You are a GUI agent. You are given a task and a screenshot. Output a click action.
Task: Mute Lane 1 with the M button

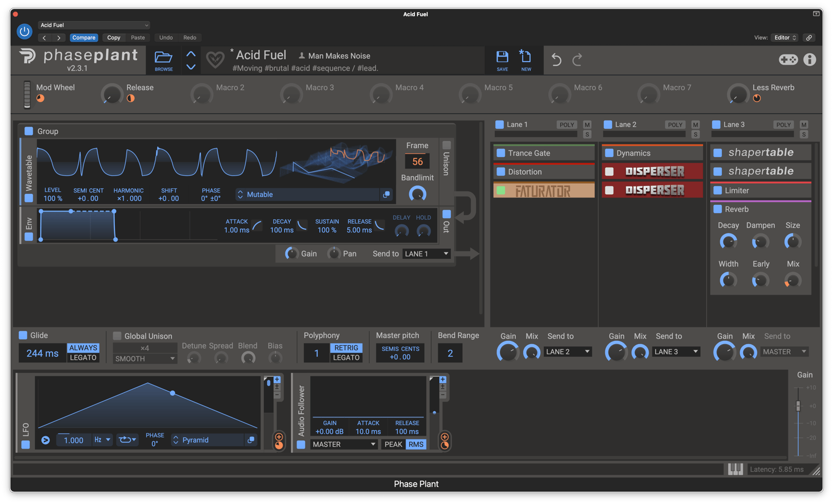point(587,125)
